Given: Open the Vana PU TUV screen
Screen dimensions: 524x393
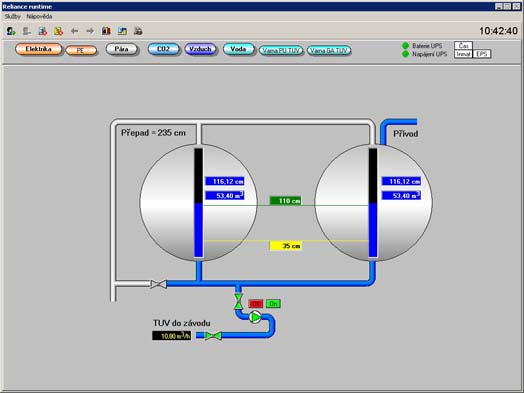Looking at the screenshot, I should [x=281, y=50].
